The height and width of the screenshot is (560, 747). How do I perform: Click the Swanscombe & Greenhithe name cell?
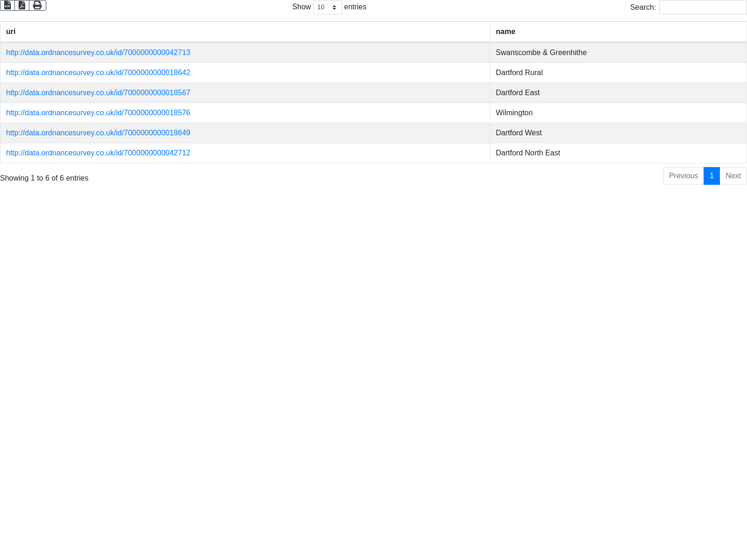541,53
